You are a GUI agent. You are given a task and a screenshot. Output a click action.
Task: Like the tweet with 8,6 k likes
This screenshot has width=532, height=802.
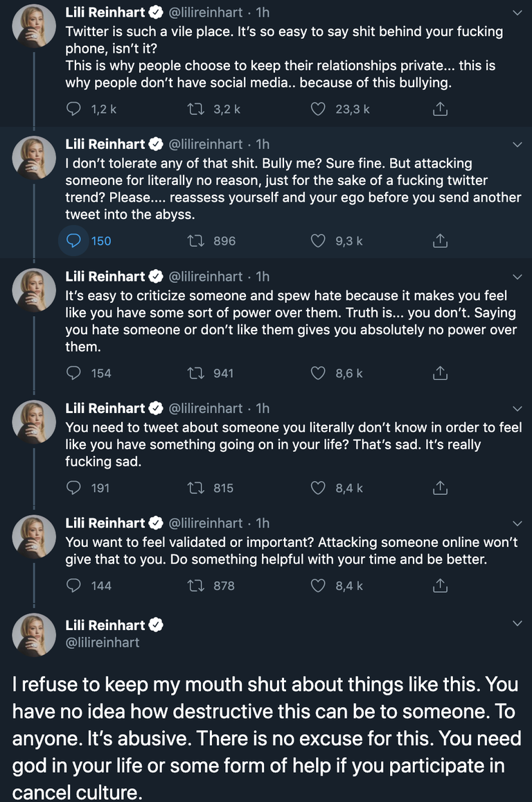(318, 373)
